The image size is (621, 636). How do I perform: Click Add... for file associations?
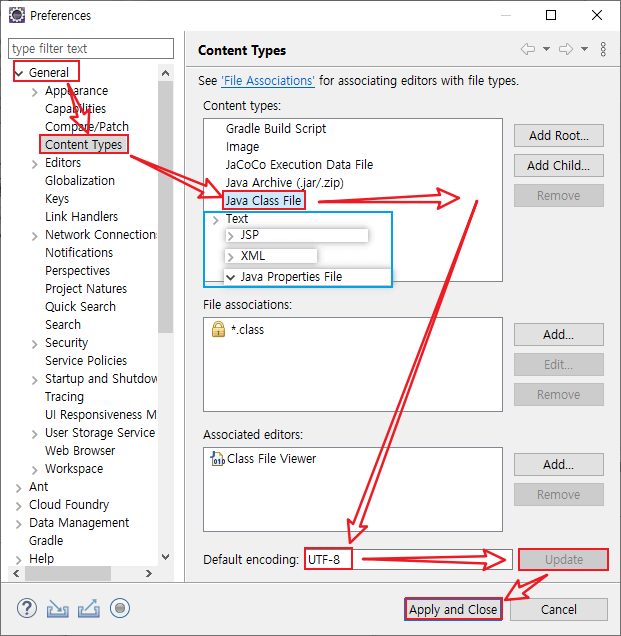click(559, 335)
